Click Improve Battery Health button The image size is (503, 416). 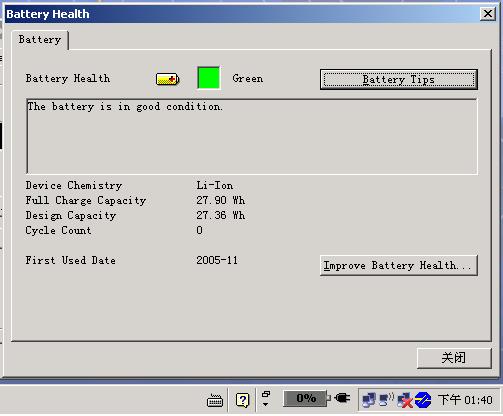point(399,265)
